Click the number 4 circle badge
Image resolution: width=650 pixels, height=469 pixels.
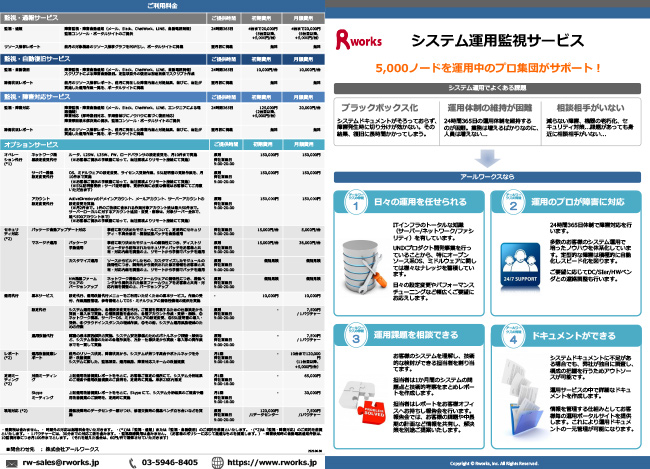click(x=513, y=336)
